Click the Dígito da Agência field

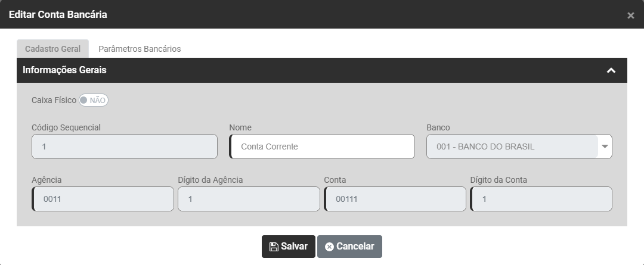tap(249, 199)
